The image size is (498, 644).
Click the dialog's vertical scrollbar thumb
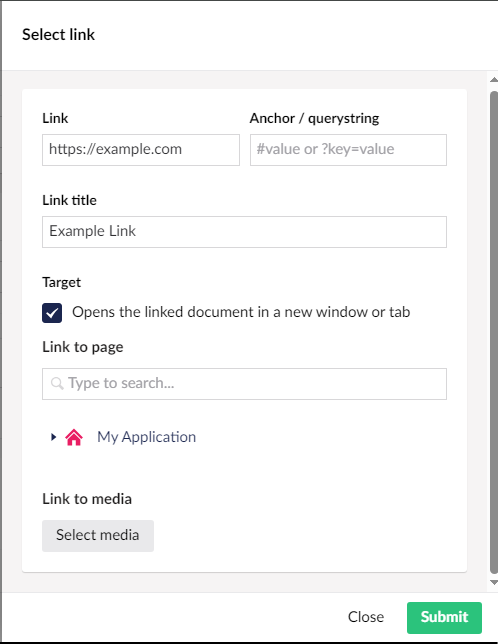pyautogui.click(x=494, y=332)
